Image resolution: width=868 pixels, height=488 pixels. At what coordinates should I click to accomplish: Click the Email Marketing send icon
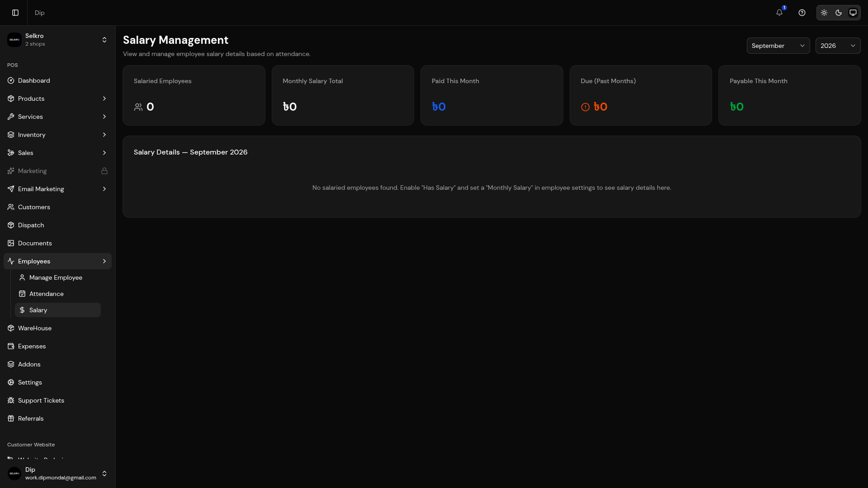click(x=11, y=189)
